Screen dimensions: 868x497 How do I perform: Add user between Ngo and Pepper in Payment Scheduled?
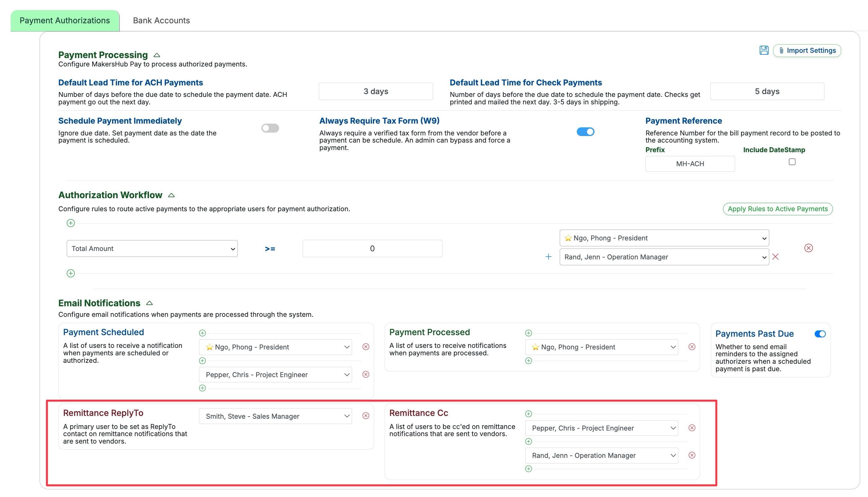202,361
